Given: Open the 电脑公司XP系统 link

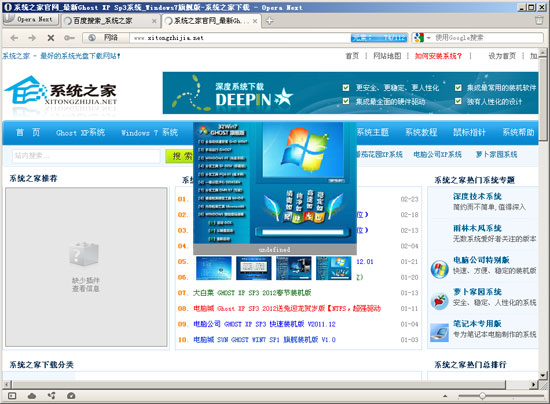Looking at the screenshot, I should [437, 154].
